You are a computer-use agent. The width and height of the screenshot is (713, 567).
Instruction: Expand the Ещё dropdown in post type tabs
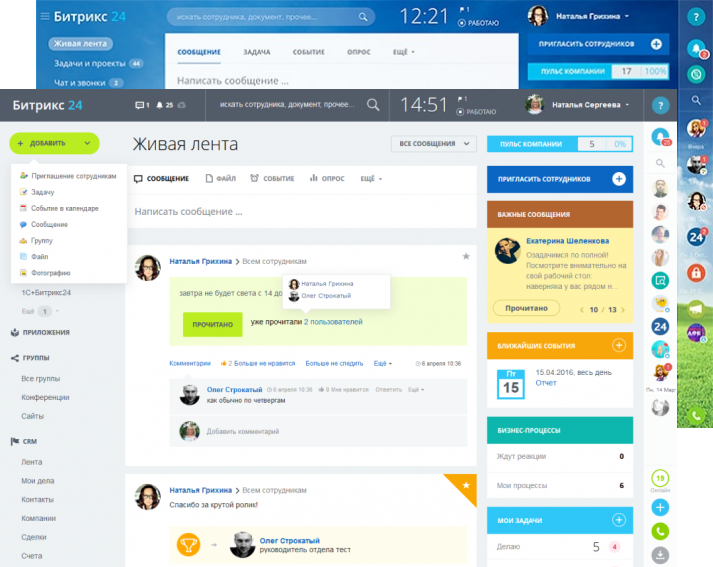tap(373, 178)
